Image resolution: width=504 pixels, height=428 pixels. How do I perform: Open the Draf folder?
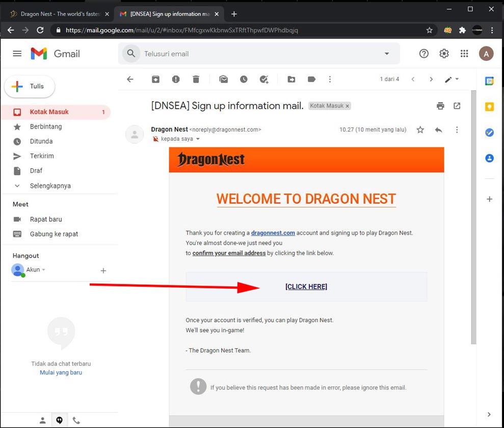(36, 170)
